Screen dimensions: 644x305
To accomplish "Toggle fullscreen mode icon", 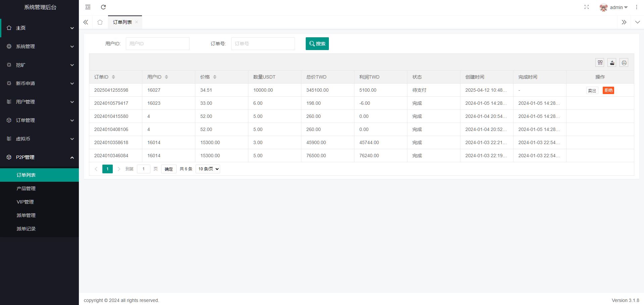I will tap(587, 7).
